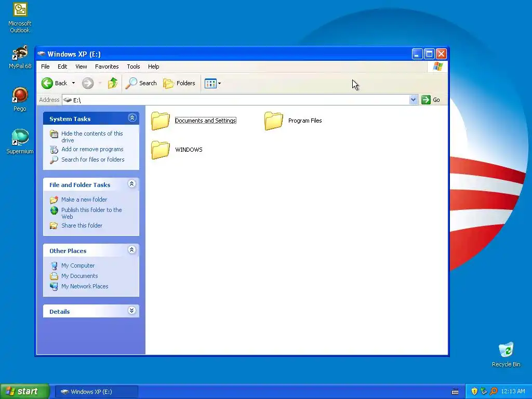Viewport: 532px width, 399px height.
Task: Click the Add or remove programs icon
Action: tap(54, 149)
